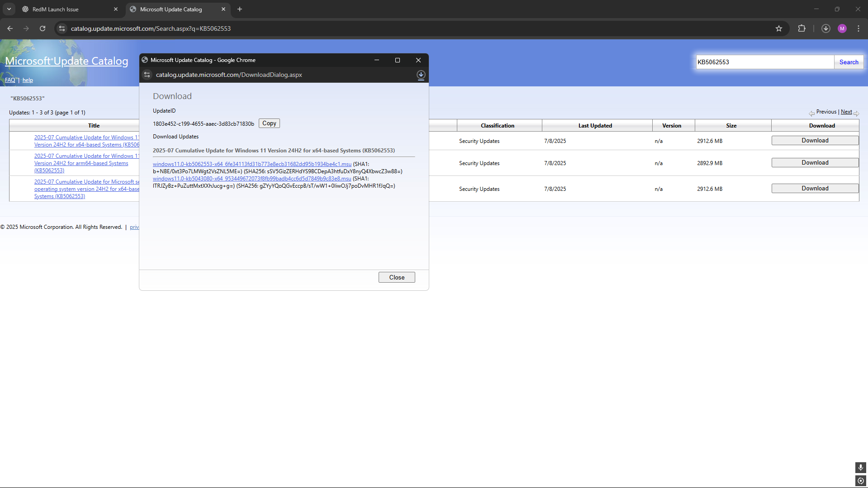The height and width of the screenshot is (488, 868).
Task: Open the tab search dropdown arrow
Action: coord(9,9)
